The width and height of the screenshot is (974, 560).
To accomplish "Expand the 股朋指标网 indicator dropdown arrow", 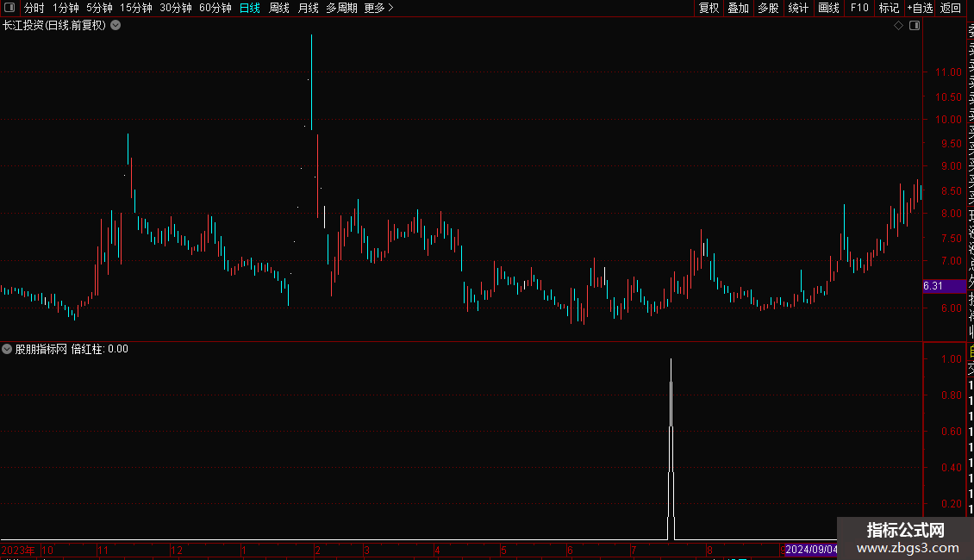I will [x=7, y=349].
